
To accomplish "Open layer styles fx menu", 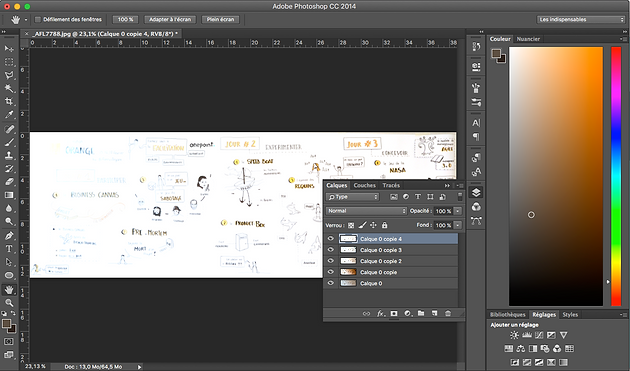I will click(x=380, y=314).
